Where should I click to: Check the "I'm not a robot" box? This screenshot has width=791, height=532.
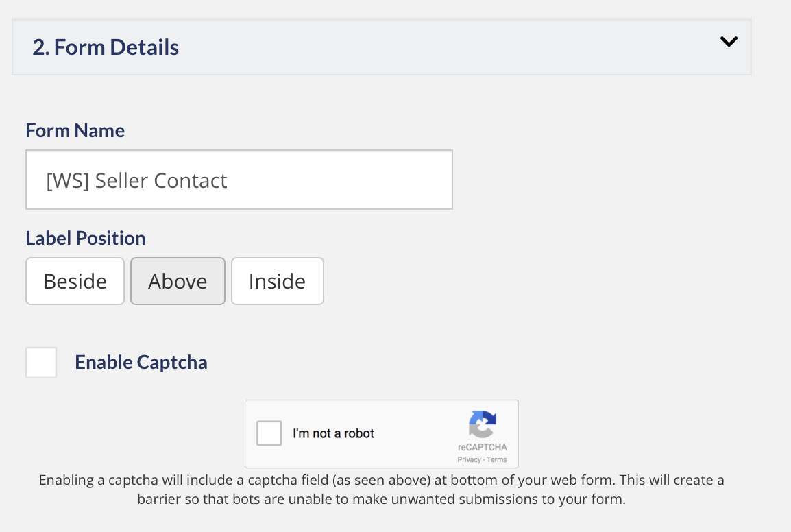coord(269,433)
